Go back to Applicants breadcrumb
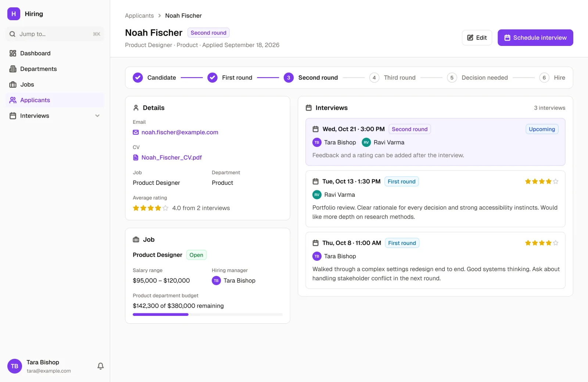The height and width of the screenshot is (382, 588). point(139,16)
